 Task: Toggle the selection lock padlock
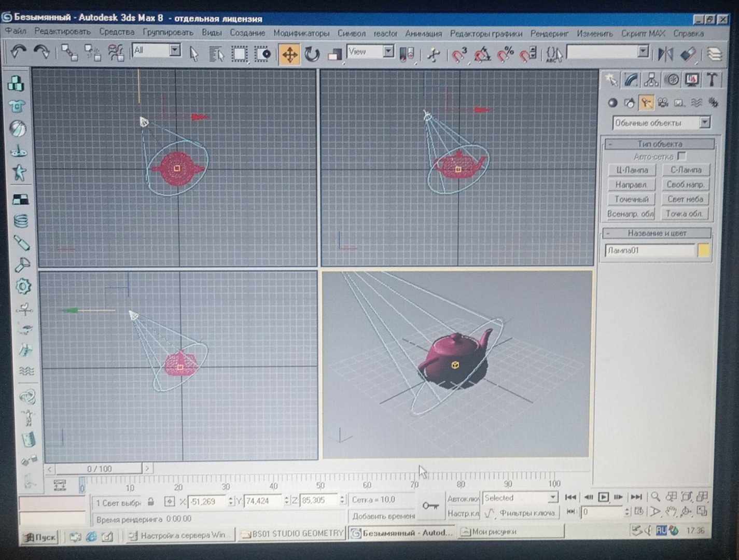pos(151,501)
